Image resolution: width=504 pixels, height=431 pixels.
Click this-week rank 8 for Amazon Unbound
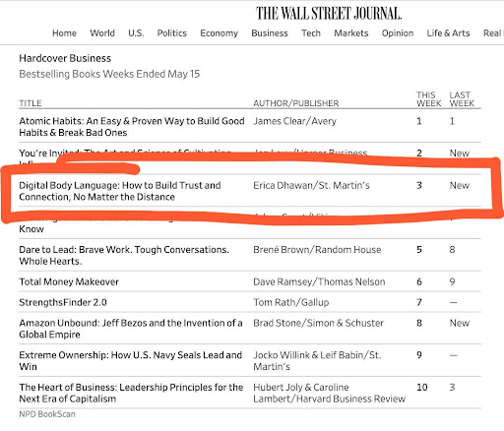pyautogui.click(x=419, y=324)
